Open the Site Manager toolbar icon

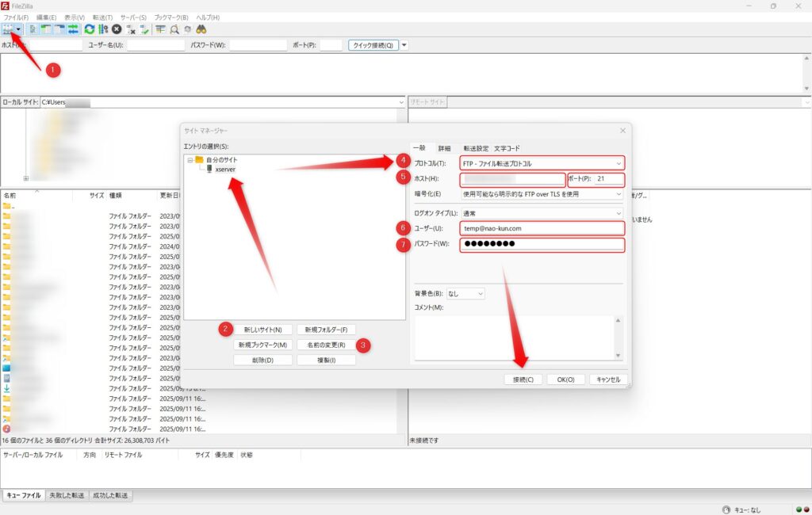(9, 29)
